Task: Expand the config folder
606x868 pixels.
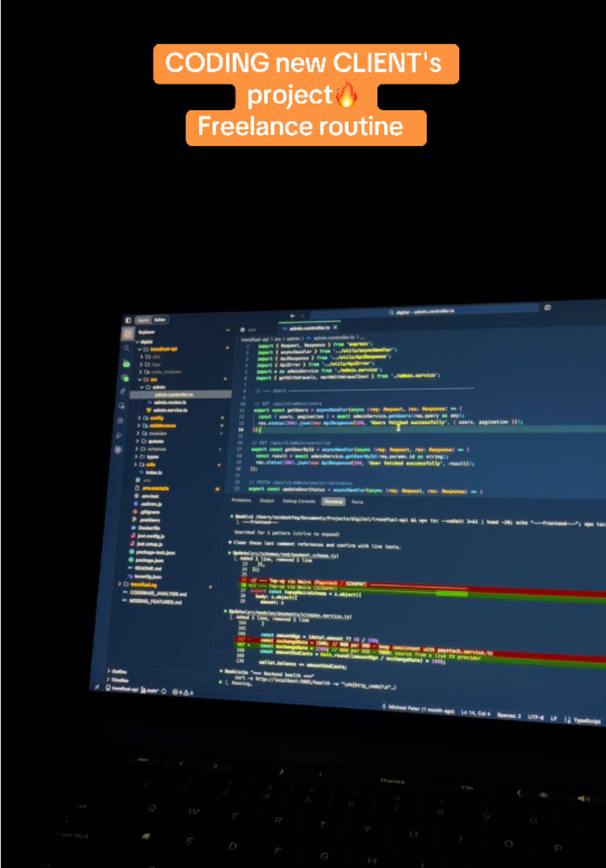Action: [x=151, y=418]
